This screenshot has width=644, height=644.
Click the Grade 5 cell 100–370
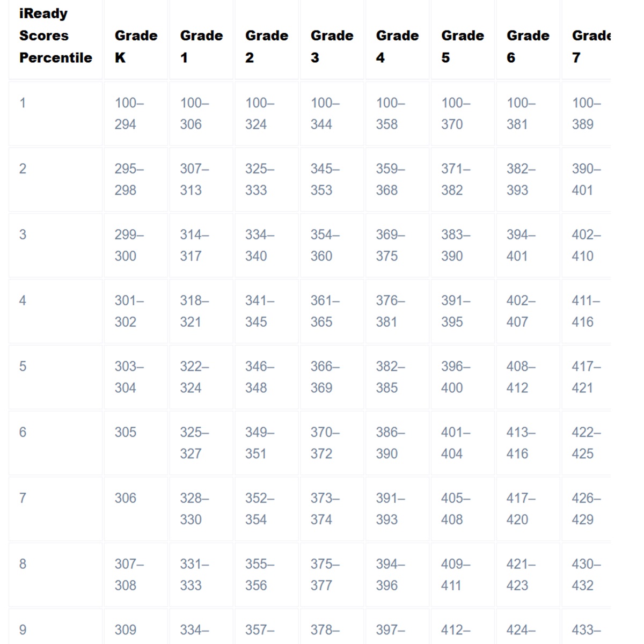(x=456, y=113)
